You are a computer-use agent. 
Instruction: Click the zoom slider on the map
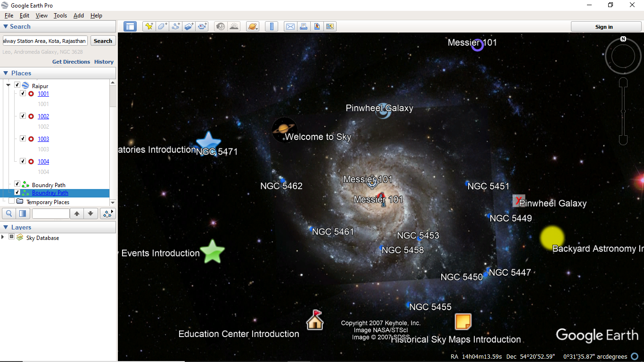coord(623,112)
